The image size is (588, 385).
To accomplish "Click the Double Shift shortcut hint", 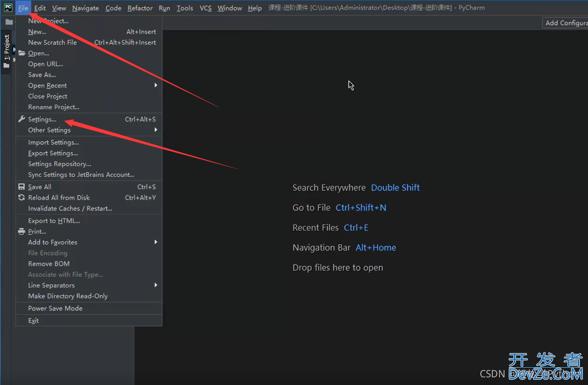I will [x=395, y=188].
